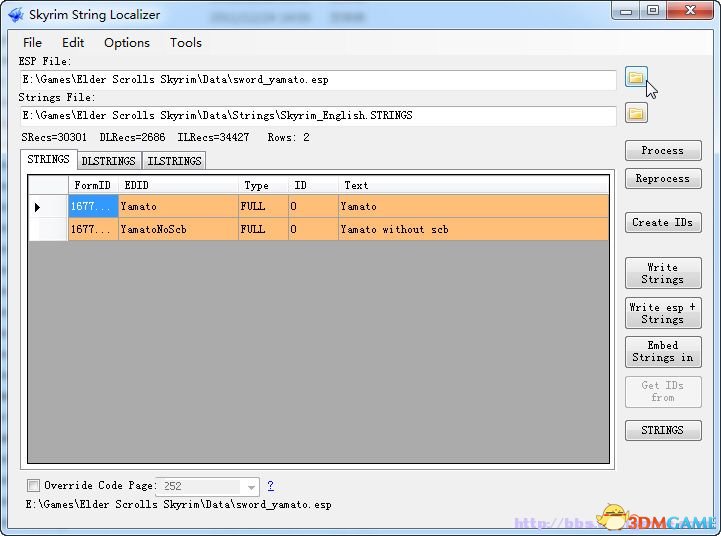721x536 pixels.
Task: Enable Override Code Page checkbox
Action: [33, 485]
